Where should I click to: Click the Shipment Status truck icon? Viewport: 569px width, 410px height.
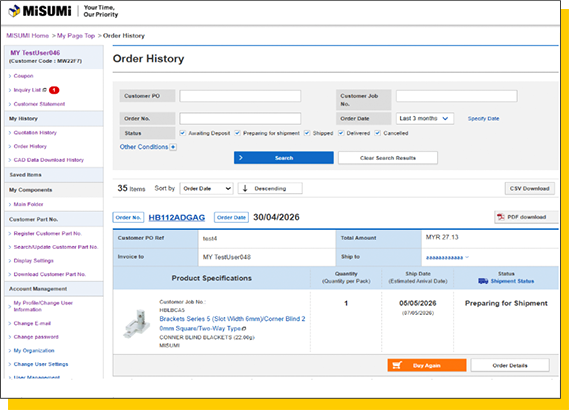[x=483, y=281]
